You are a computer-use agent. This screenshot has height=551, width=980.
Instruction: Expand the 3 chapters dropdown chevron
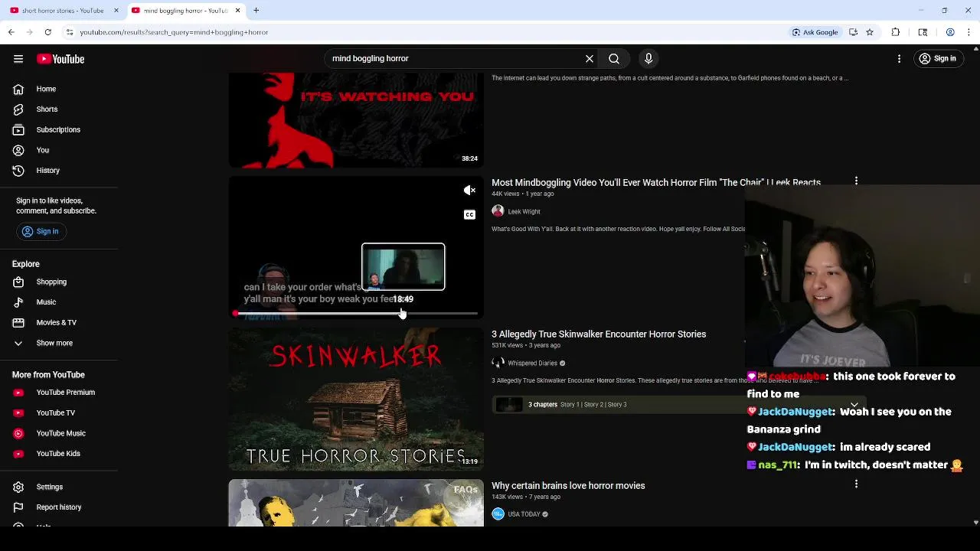[854, 404]
